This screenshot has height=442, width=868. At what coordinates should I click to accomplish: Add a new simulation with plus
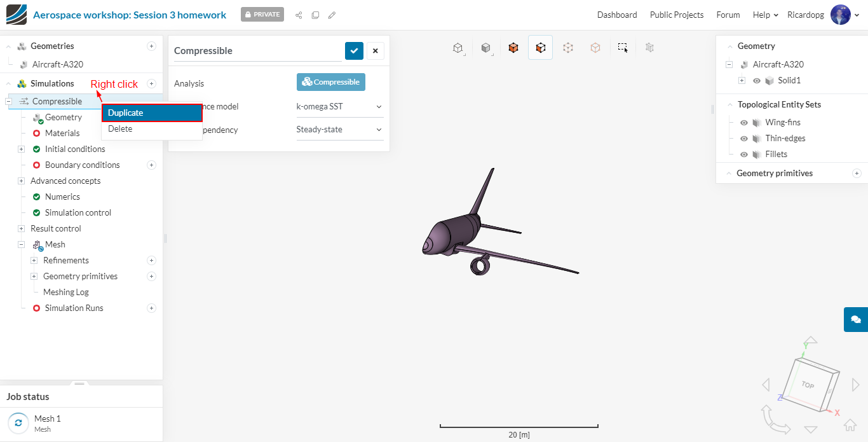click(151, 83)
